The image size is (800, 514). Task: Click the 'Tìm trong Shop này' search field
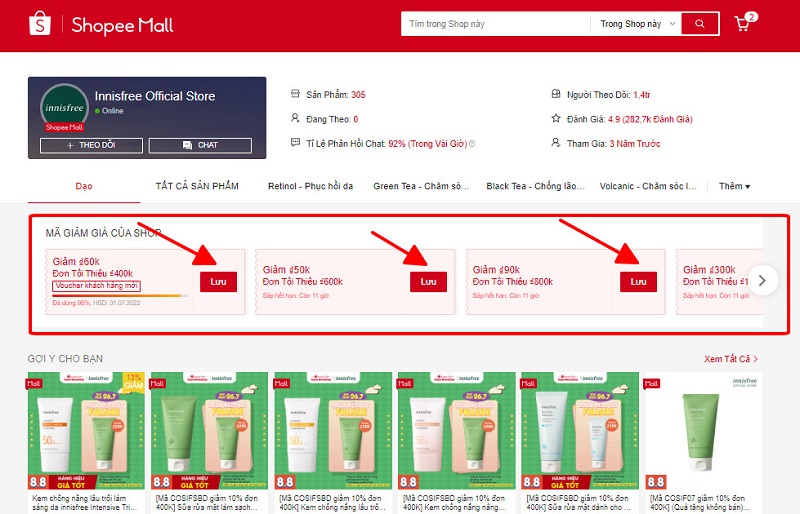[494, 24]
